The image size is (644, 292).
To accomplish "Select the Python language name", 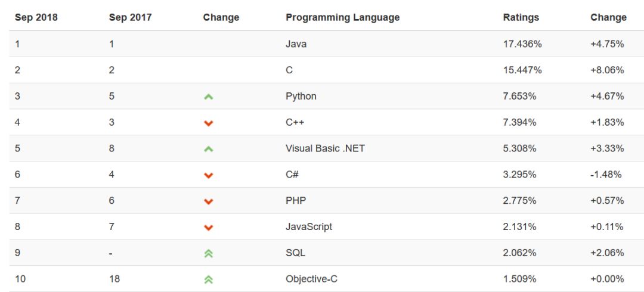I will click(301, 96).
